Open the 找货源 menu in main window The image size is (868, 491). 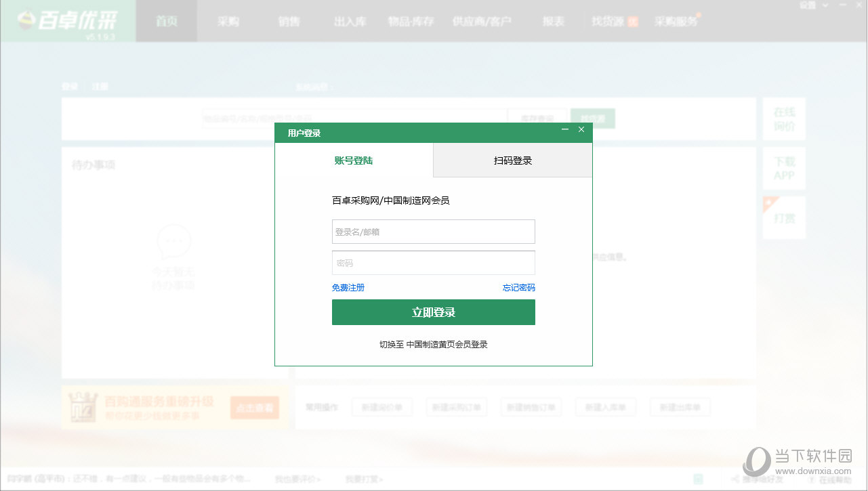click(615, 21)
